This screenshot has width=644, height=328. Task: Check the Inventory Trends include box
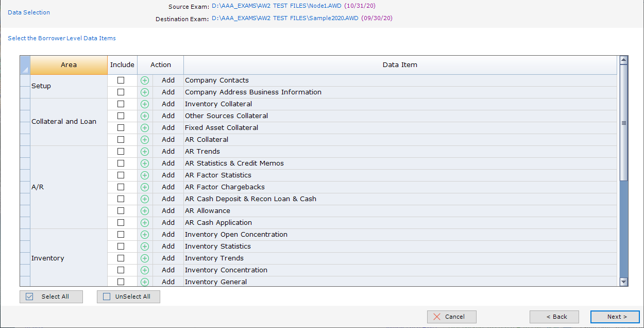121,258
